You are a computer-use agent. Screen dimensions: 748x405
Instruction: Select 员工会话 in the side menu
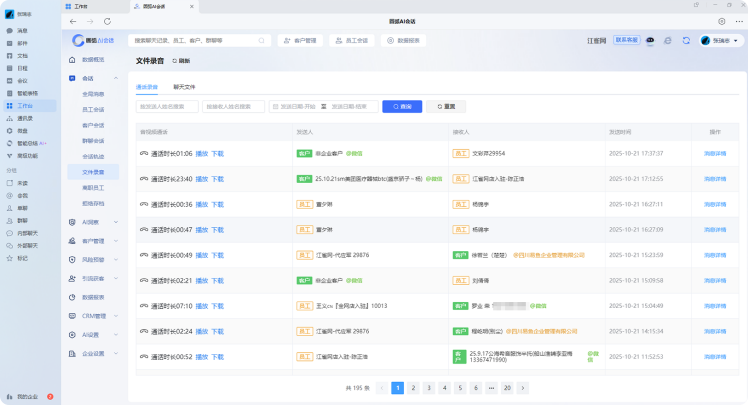click(93, 109)
